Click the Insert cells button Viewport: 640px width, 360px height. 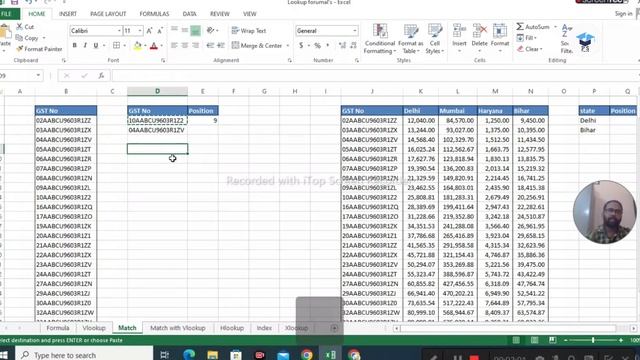[459, 38]
